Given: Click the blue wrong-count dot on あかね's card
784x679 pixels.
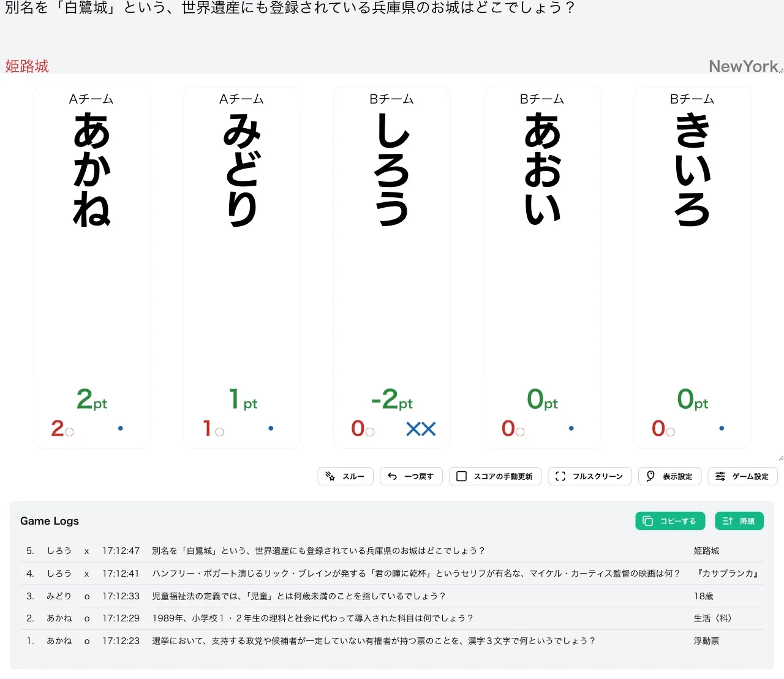Looking at the screenshot, I should coord(121,428).
